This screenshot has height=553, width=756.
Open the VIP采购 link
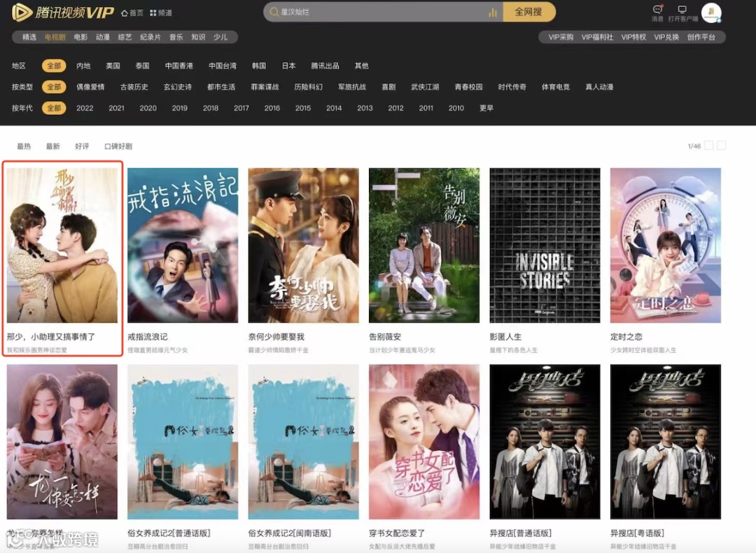point(561,37)
